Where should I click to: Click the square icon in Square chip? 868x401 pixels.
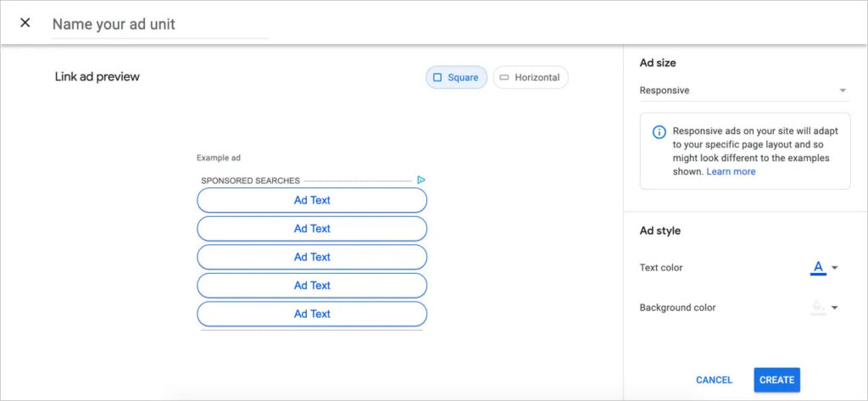point(437,77)
